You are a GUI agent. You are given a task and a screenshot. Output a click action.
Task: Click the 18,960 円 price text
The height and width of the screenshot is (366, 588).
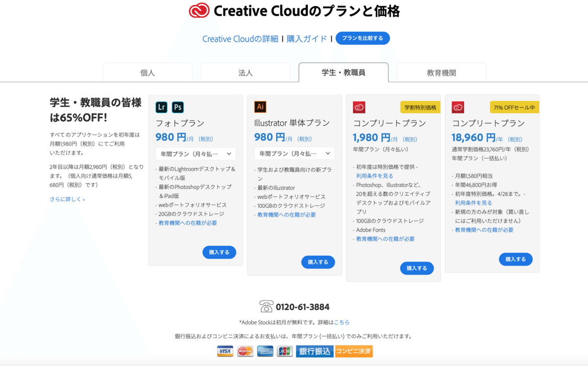pyautogui.click(x=474, y=138)
